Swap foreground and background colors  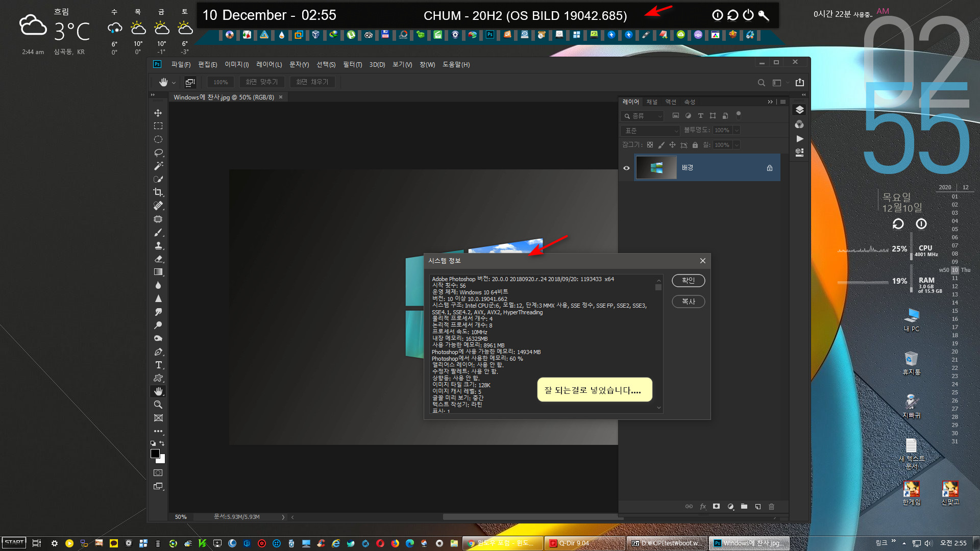click(x=162, y=443)
